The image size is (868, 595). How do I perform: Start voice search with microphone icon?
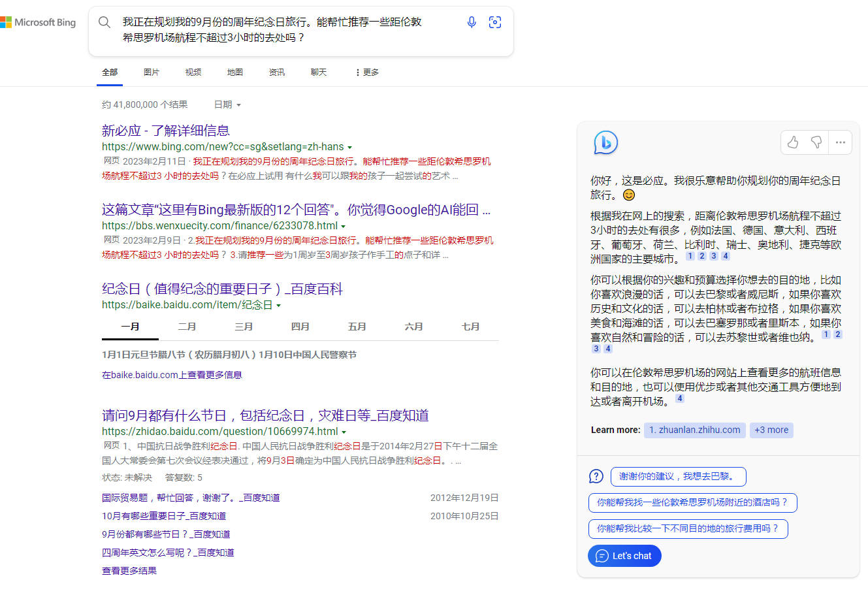(x=472, y=22)
